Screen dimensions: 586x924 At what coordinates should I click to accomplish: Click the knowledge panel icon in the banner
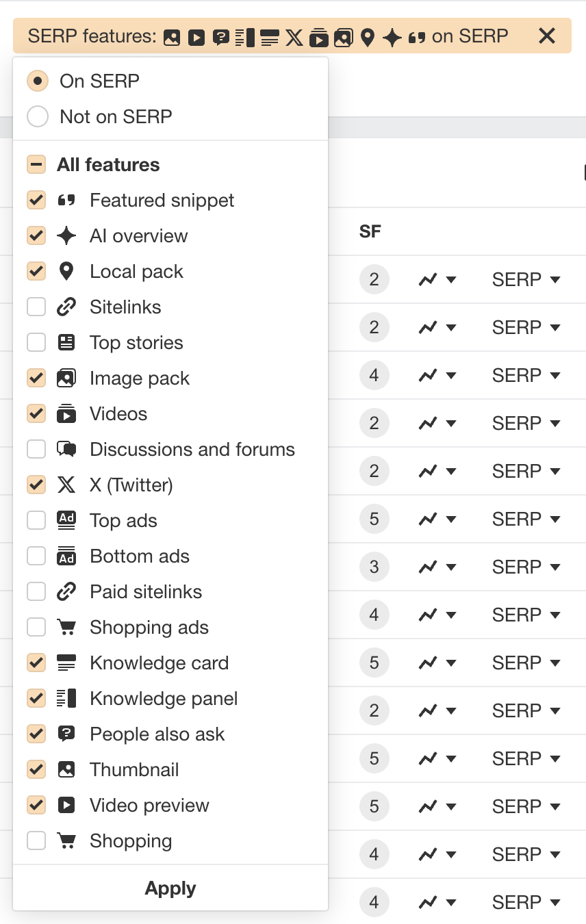tap(244, 36)
